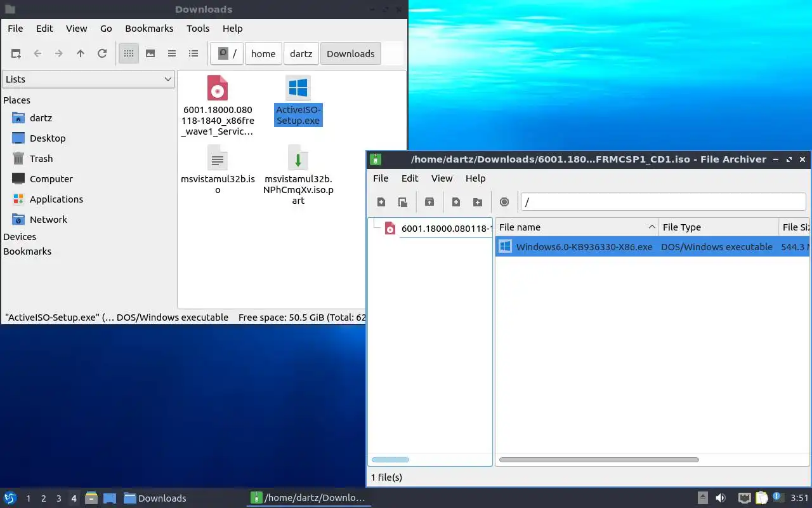Switch to icon view in file manager
Image resolution: width=812 pixels, height=508 pixels.
tap(129, 53)
